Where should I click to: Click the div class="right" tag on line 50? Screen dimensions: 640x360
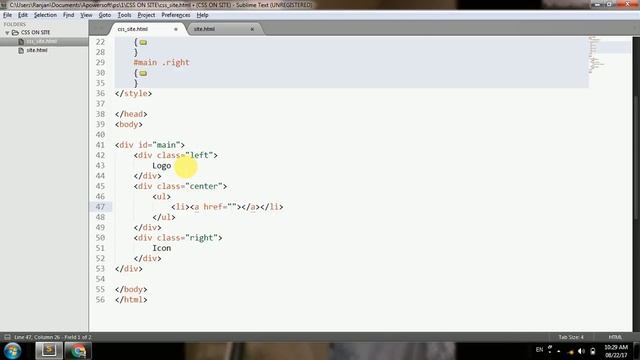point(178,238)
